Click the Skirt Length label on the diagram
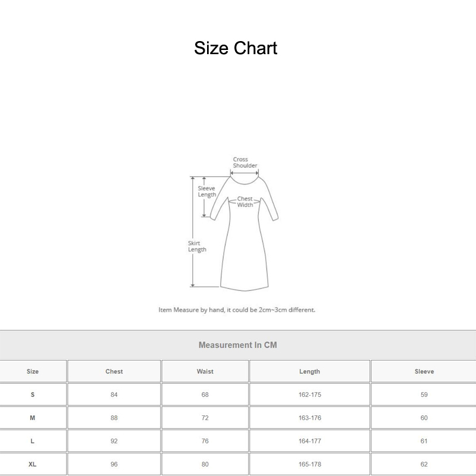 (196, 246)
